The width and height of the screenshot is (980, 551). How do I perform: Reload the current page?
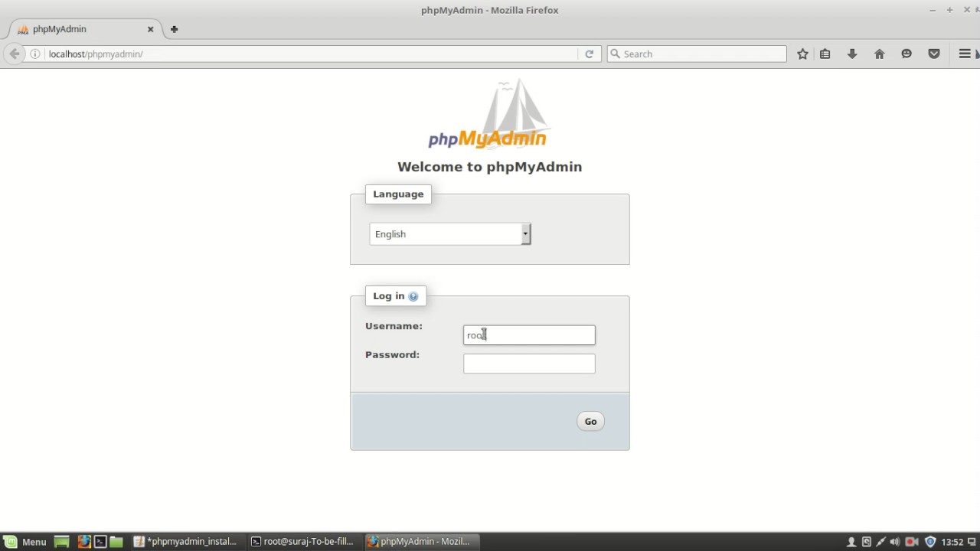point(589,54)
